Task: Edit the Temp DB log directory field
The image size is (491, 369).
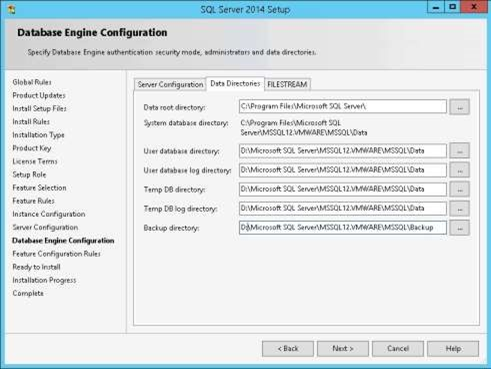Action: coord(343,209)
